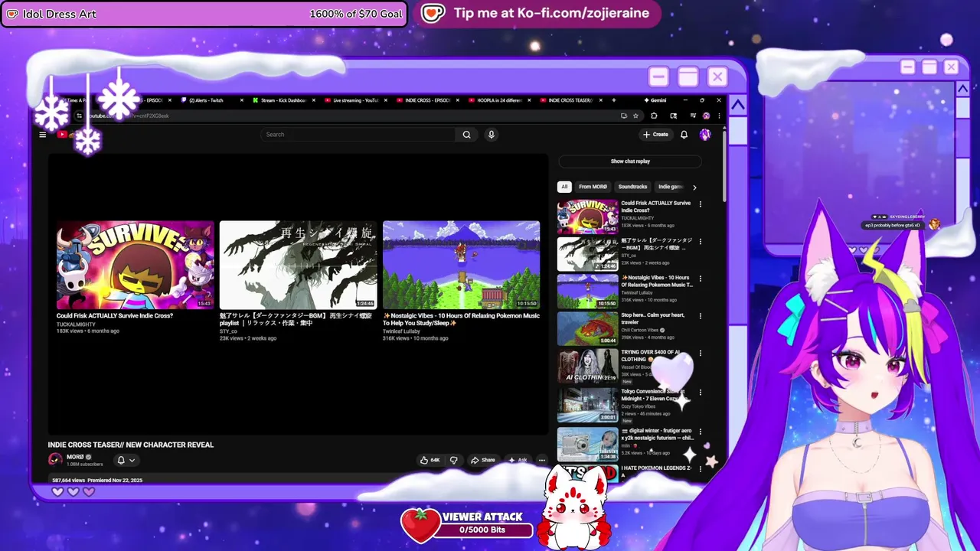The width and height of the screenshot is (980, 551).
Task: Open a new browser tab
Action: pos(613,100)
